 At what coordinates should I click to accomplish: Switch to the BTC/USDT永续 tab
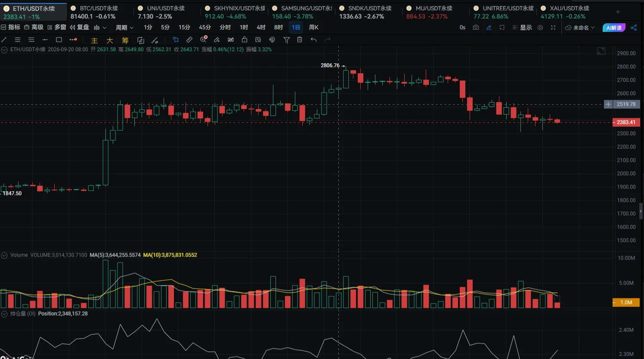(100, 12)
